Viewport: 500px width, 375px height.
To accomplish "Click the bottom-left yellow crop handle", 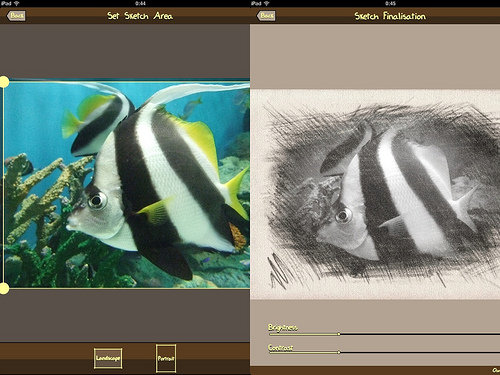I will [x=4, y=288].
